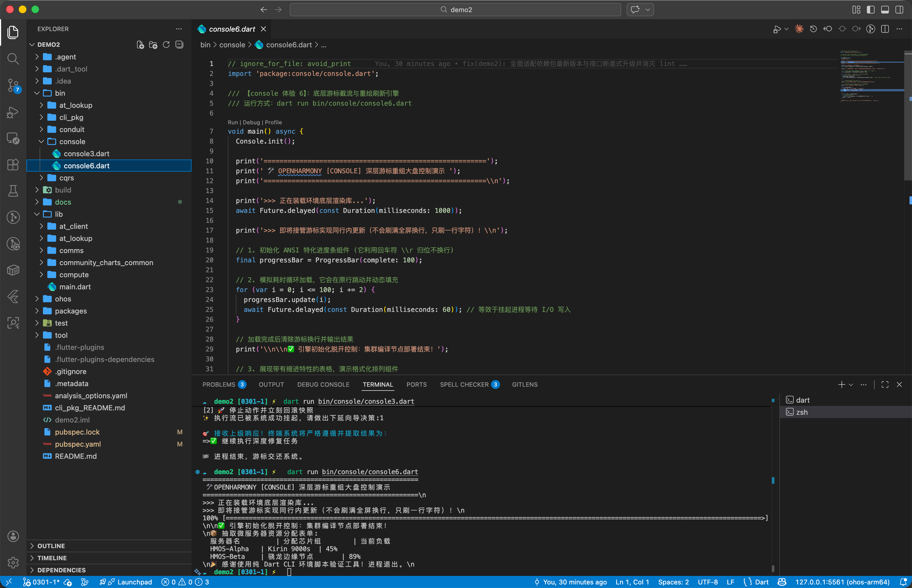912x588 pixels.
Task: Switch to the DEBUG CONSOLE tab
Action: [323, 384]
